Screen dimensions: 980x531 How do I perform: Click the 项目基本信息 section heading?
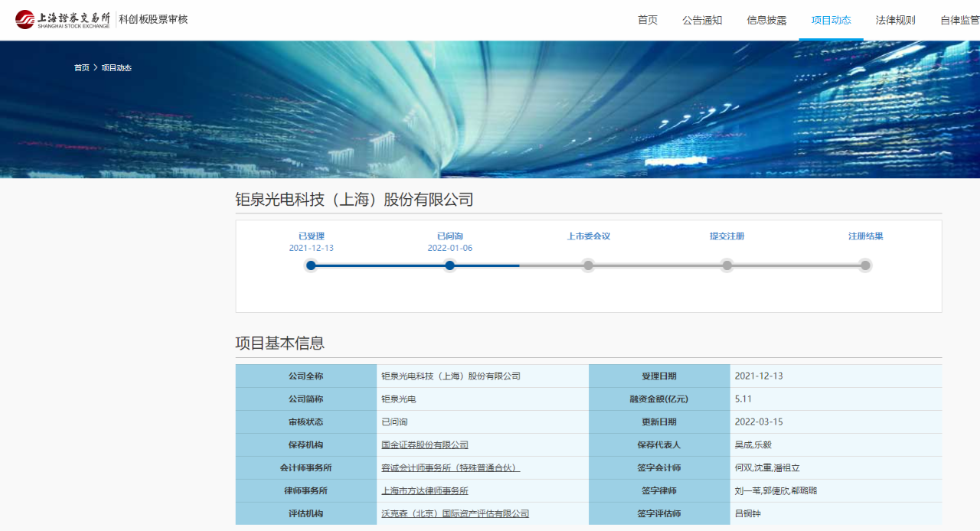(x=279, y=343)
